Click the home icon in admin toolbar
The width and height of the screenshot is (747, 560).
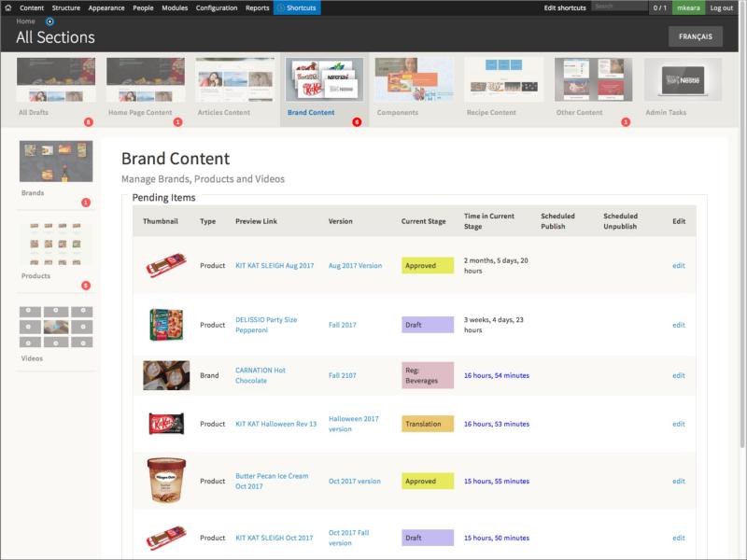pyautogui.click(x=8, y=7)
